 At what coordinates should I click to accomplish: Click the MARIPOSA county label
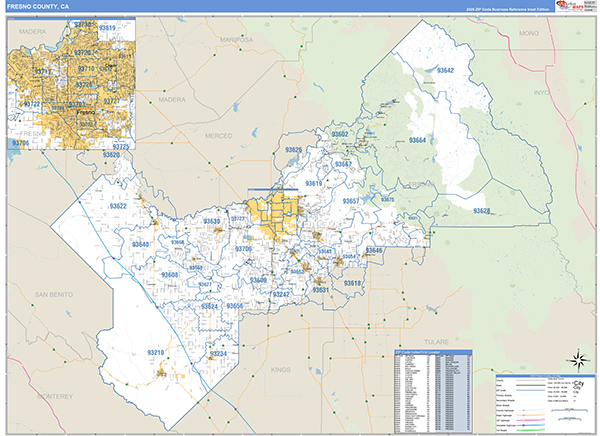click(239, 39)
